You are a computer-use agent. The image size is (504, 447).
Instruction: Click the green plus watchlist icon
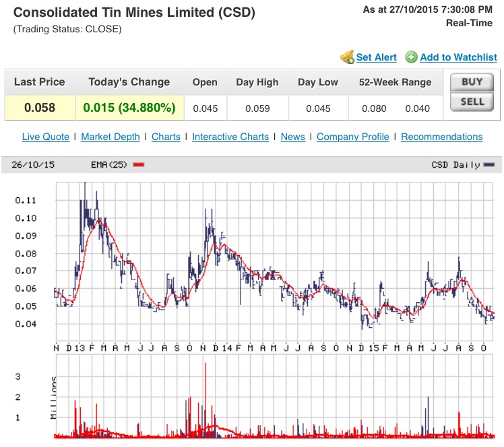click(x=411, y=57)
